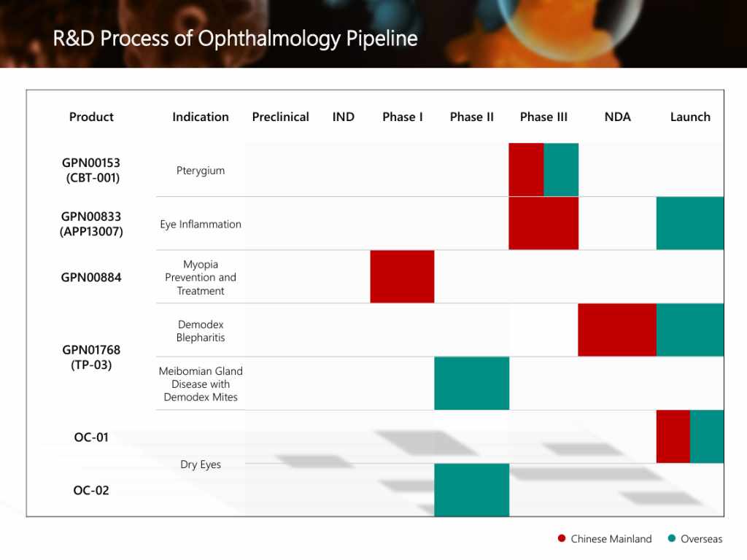This screenshot has height=560, width=747.
Task: Select the OC-01 product label
Action: (x=91, y=437)
